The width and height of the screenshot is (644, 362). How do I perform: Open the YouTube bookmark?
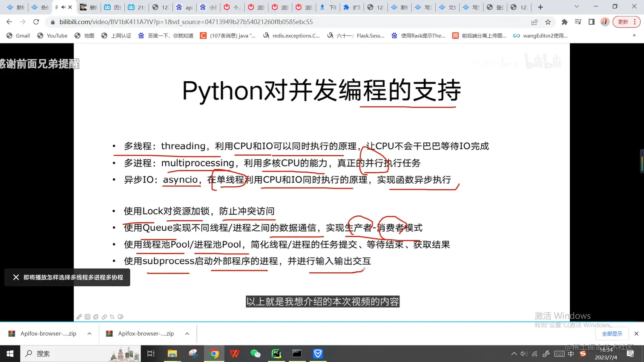(52, 36)
